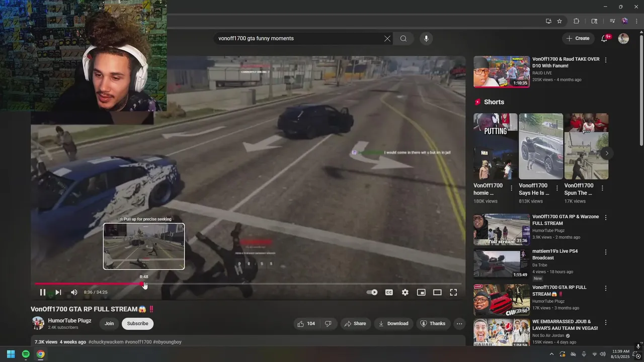Open options for mattiem19's Live PS4 Broadcast

point(606,252)
